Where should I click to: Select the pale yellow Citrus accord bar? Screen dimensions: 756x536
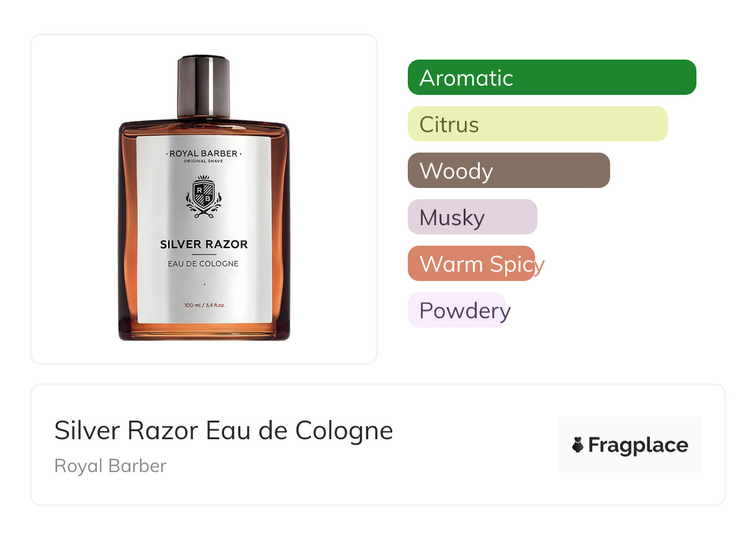pos(538,124)
